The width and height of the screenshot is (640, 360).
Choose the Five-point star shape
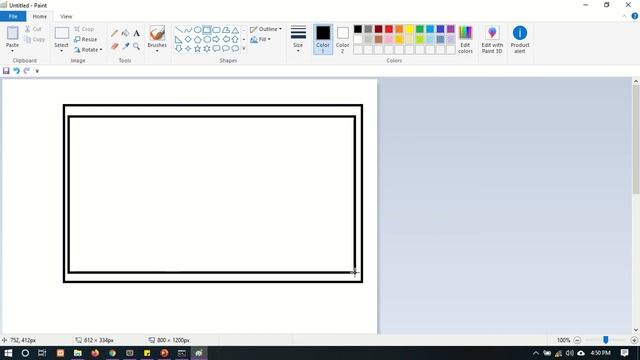point(198,49)
